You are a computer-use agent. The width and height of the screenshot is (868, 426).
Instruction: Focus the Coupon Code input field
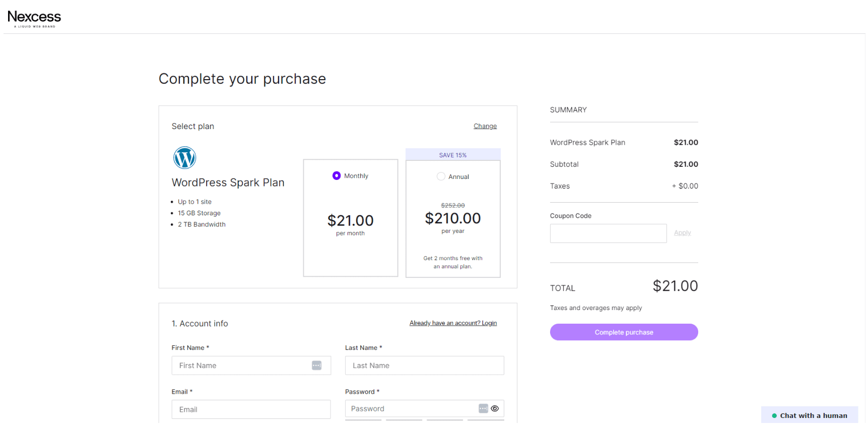[x=609, y=233]
